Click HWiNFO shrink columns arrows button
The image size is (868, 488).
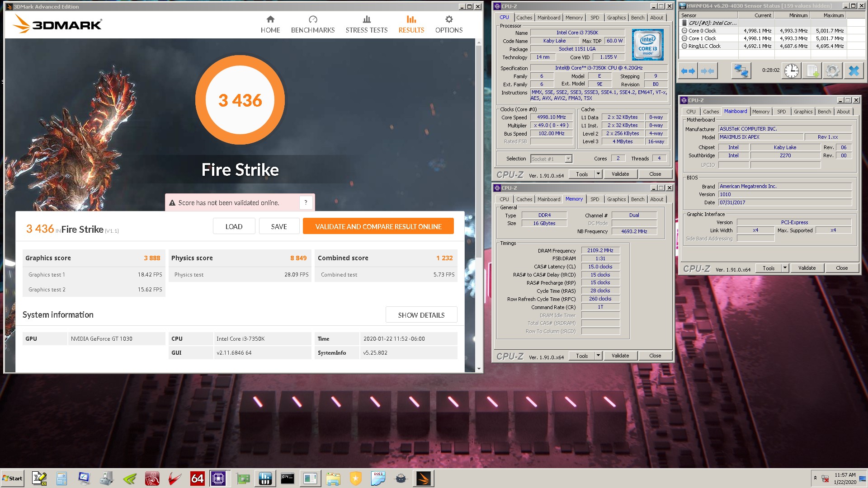pos(708,71)
